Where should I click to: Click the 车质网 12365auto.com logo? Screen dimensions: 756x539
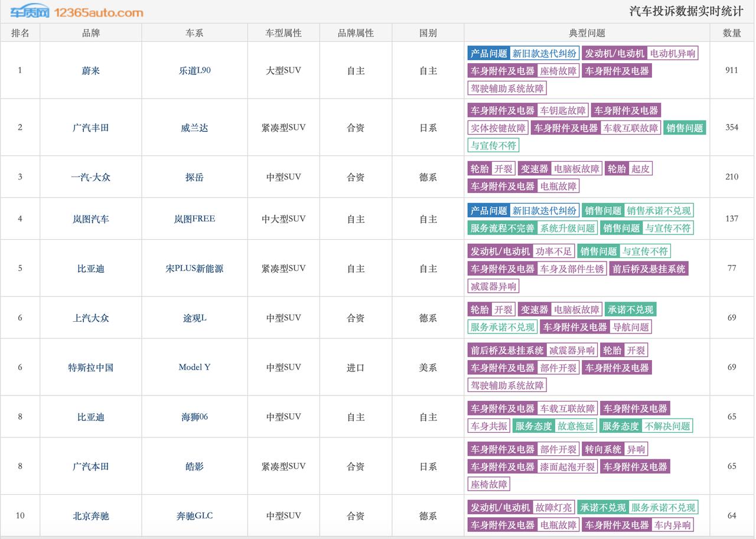(x=77, y=12)
